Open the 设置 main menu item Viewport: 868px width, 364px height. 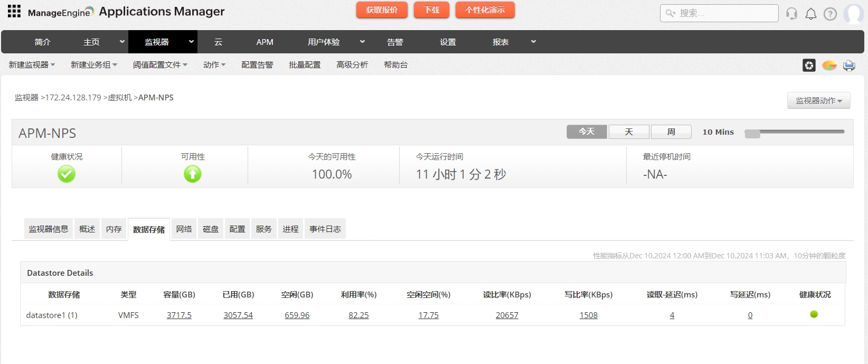448,42
